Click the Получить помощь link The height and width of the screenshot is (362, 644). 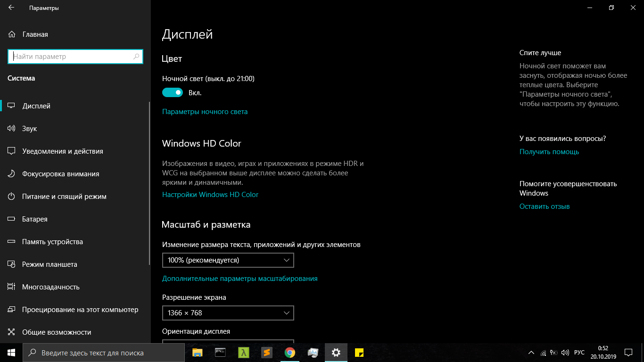[x=549, y=152]
